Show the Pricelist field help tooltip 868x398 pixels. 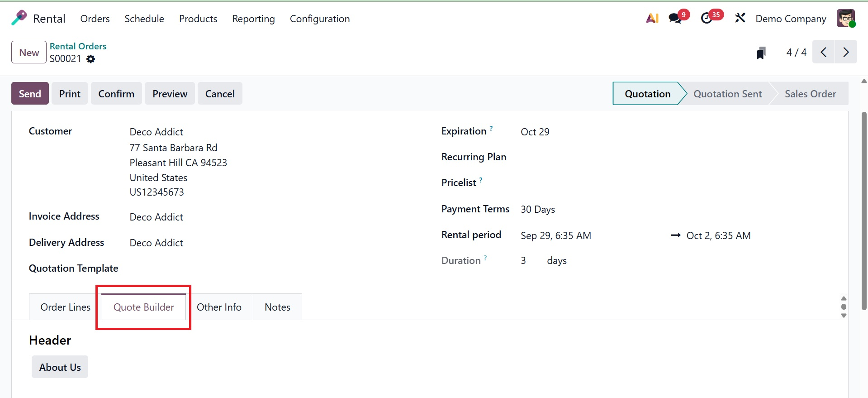481,180
